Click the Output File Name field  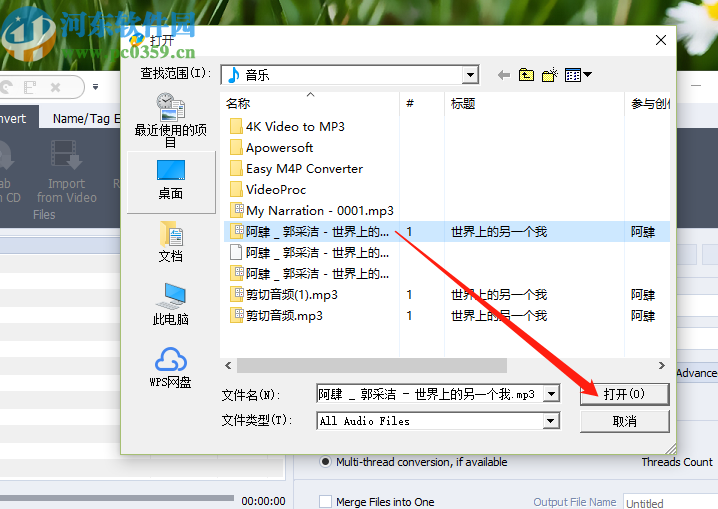[671, 503]
